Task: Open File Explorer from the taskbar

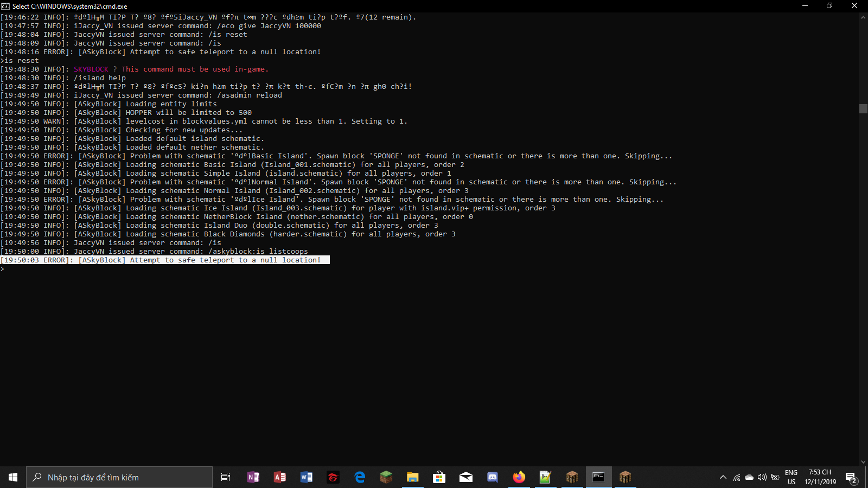Action: pos(412,477)
